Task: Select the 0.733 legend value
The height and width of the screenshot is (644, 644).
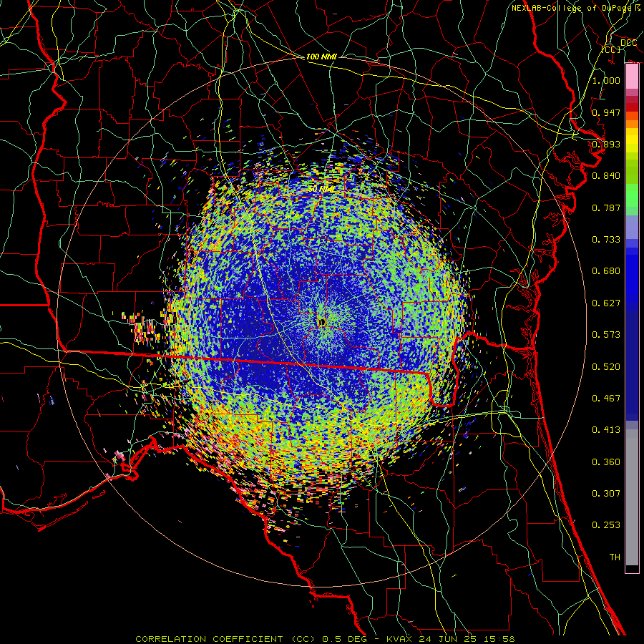Action: pos(606,240)
